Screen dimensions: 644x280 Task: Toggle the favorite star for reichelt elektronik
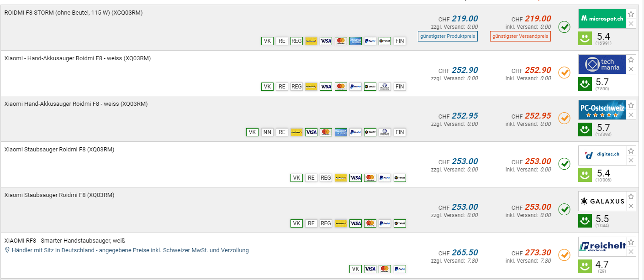click(631, 242)
